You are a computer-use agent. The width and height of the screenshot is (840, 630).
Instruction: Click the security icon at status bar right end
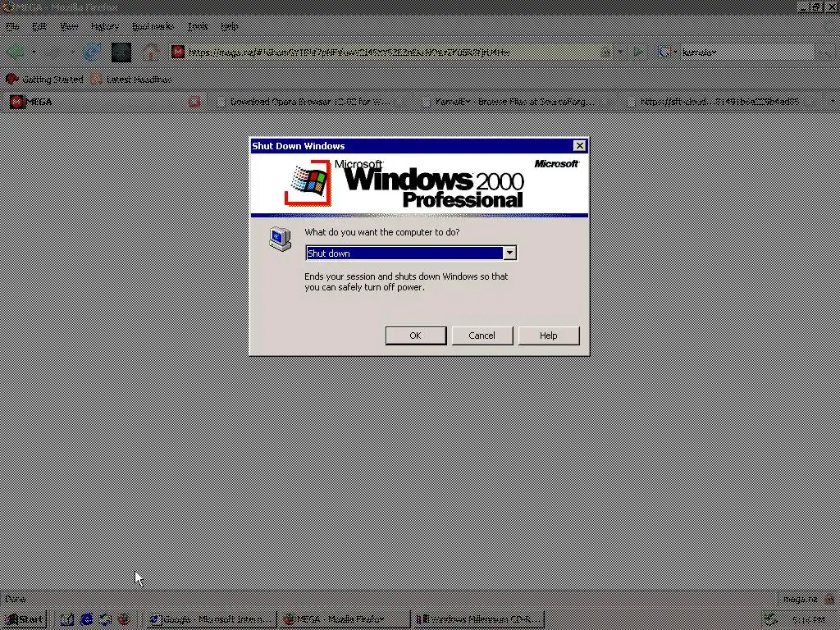tap(830, 599)
